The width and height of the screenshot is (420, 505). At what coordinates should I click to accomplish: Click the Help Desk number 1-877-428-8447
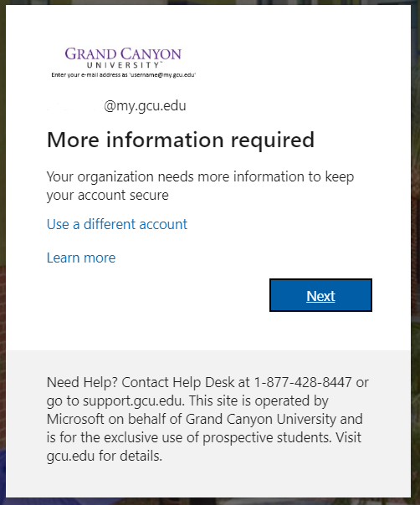click(x=303, y=382)
